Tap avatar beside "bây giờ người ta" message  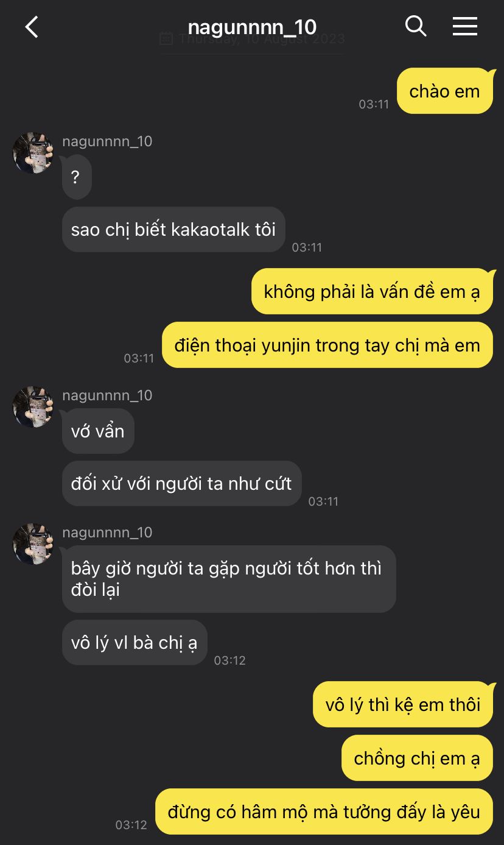[x=33, y=544]
